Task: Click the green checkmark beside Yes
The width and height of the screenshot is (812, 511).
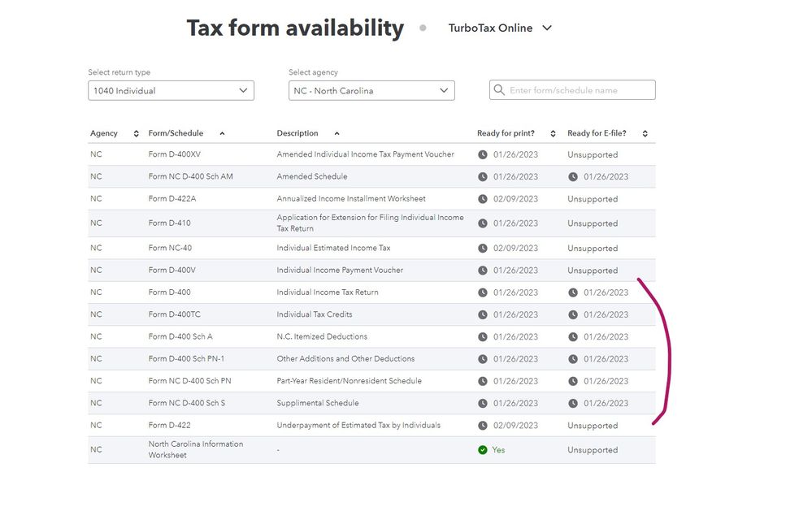Action: [483, 450]
